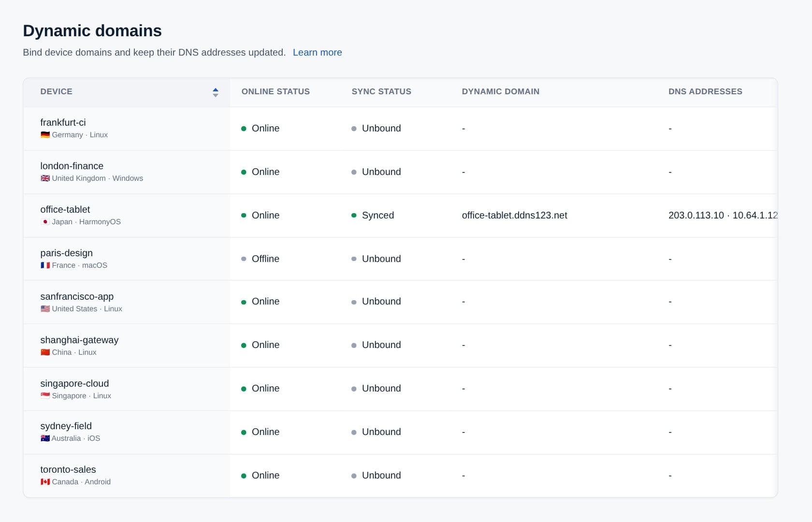Click the Singapore flag under singapore-cloud
Screen dimensions: 812x522
(45, 396)
